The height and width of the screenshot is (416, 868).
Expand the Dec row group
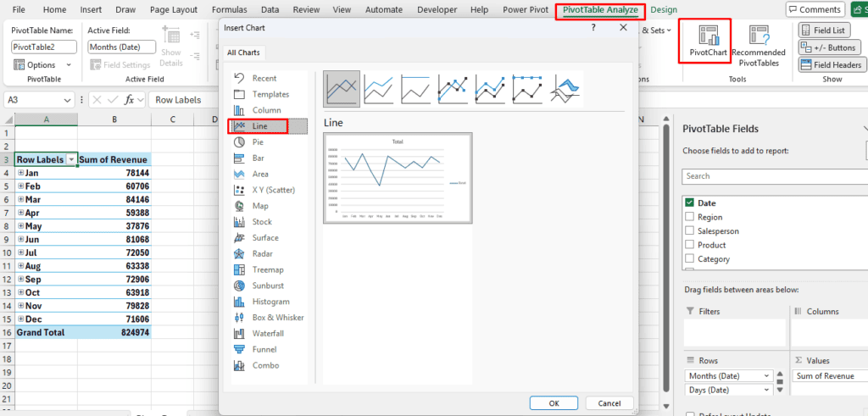(x=20, y=319)
